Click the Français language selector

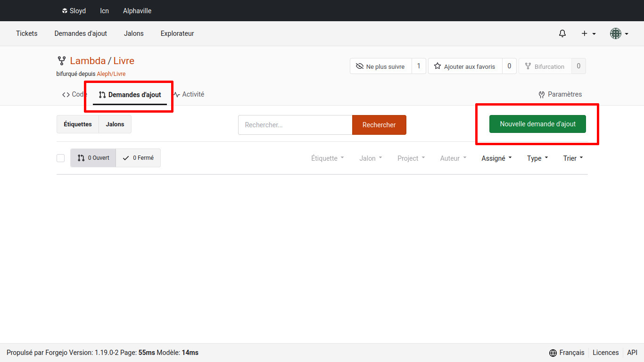point(567,353)
